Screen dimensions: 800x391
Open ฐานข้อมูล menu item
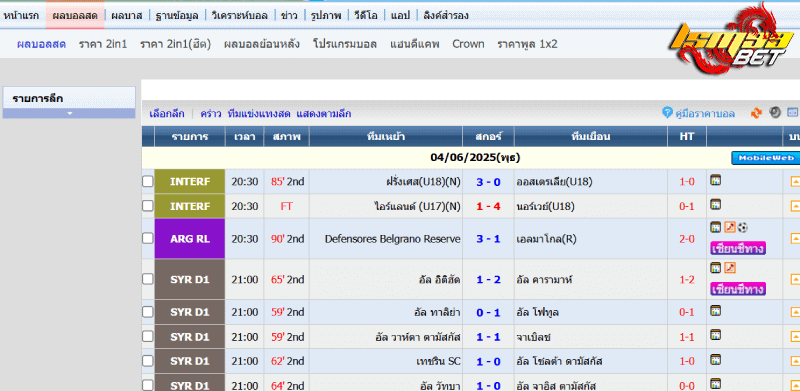[x=177, y=15]
